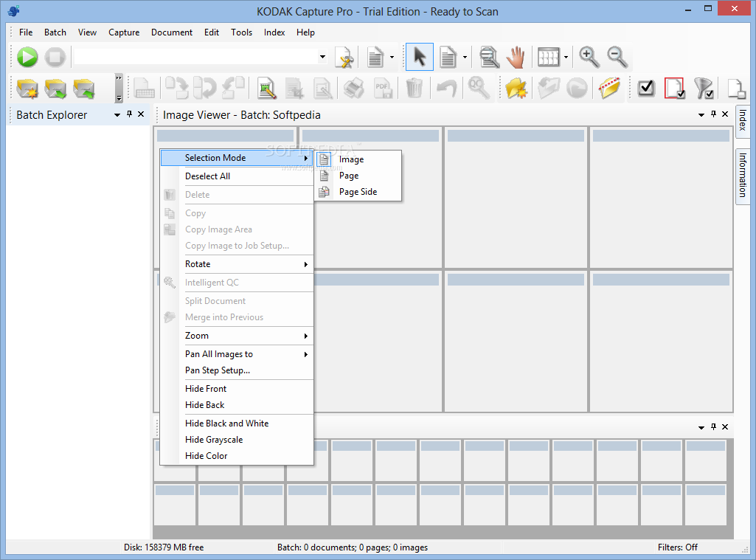
Task: Open the Tools menu
Action: point(242,32)
